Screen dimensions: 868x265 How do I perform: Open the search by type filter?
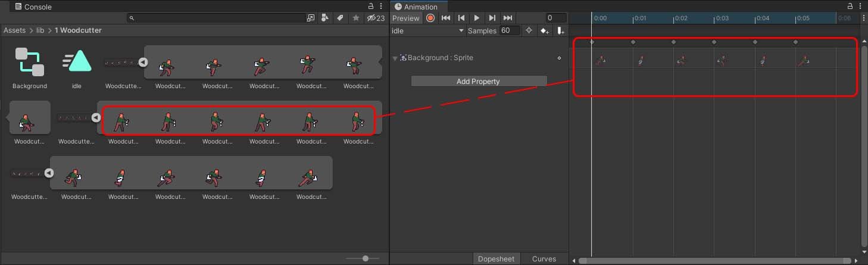pos(325,18)
